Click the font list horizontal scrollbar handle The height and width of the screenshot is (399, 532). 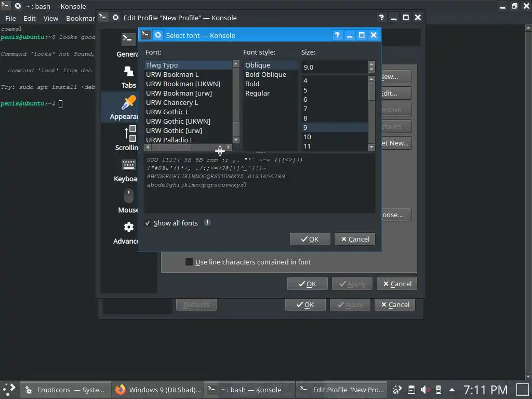(170, 147)
